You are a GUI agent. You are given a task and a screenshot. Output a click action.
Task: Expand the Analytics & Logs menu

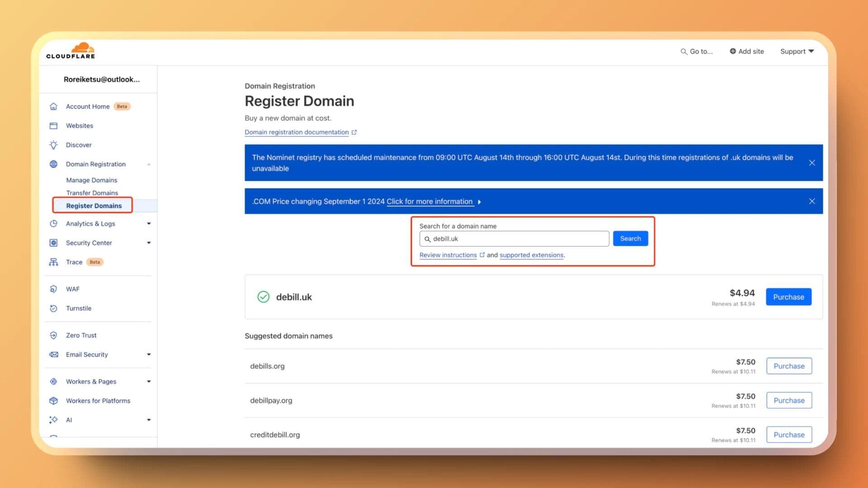click(149, 224)
